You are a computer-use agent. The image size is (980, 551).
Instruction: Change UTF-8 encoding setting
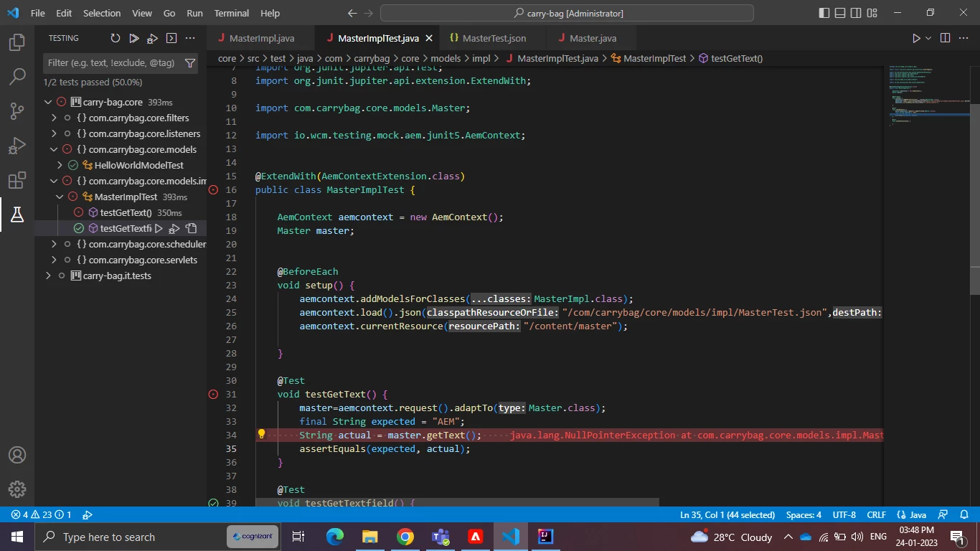844,514
